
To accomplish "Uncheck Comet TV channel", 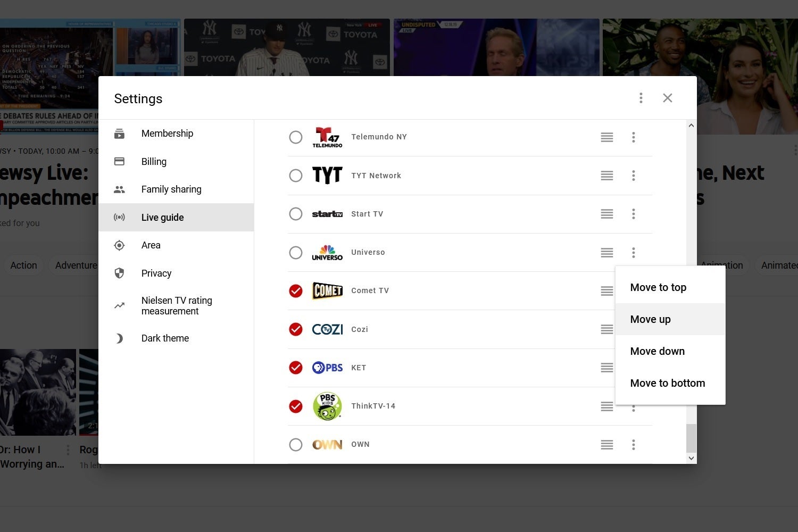I will point(296,291).
